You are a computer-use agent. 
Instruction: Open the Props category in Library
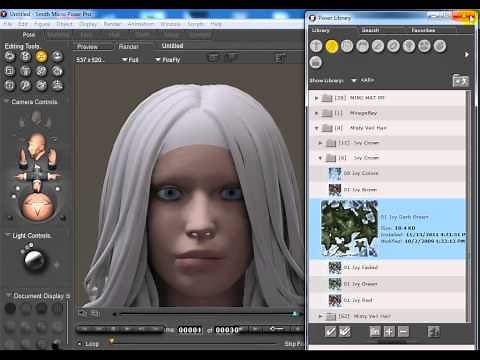393,46
